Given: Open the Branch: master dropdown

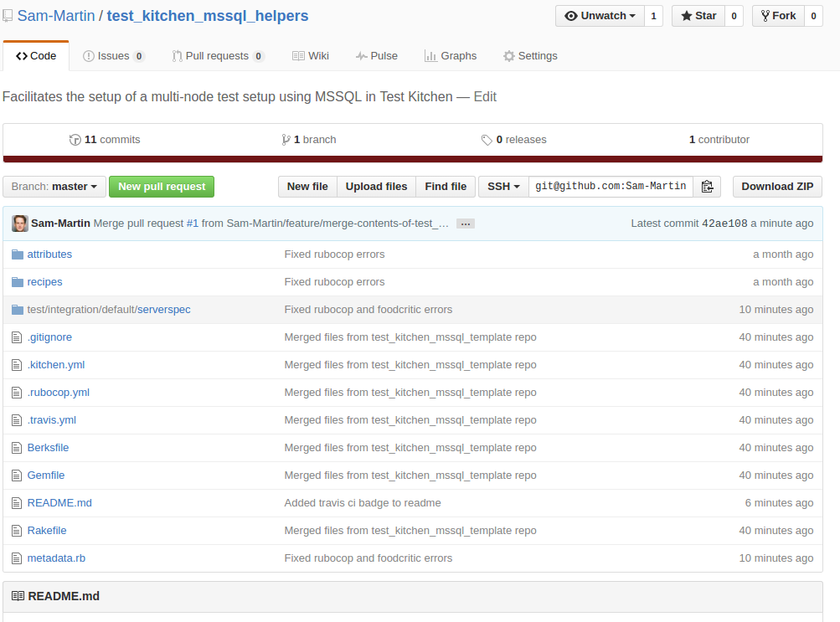Looking at the screenshot, I should tap(54, 187).
